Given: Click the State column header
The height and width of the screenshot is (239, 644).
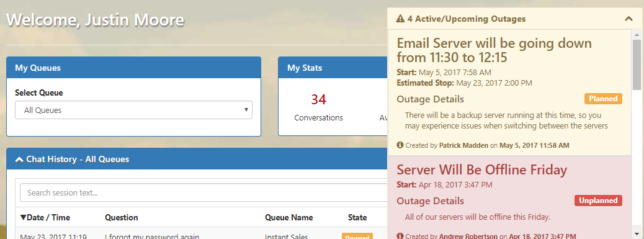Looking at the screenshot, I should 357,217.
